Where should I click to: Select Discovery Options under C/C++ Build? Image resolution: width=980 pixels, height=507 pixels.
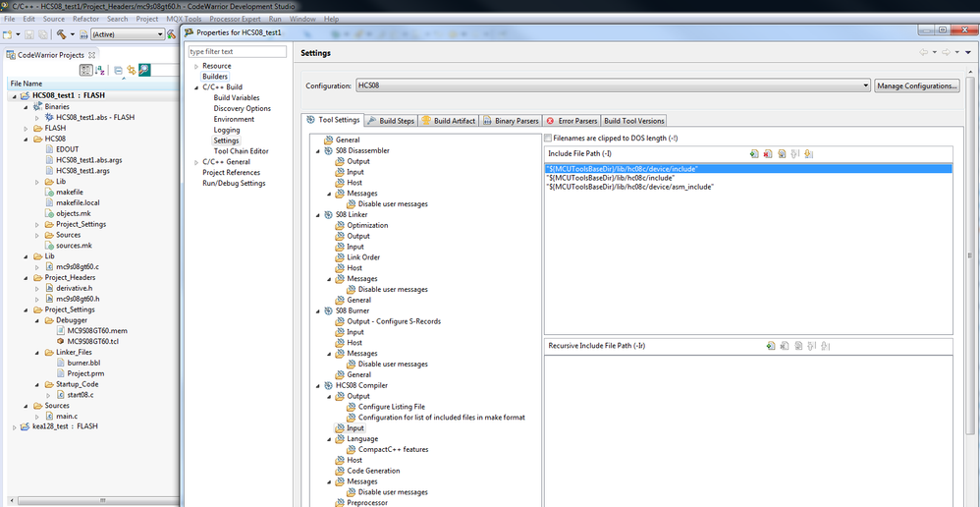pyautogui.click(x=243, y=109)
